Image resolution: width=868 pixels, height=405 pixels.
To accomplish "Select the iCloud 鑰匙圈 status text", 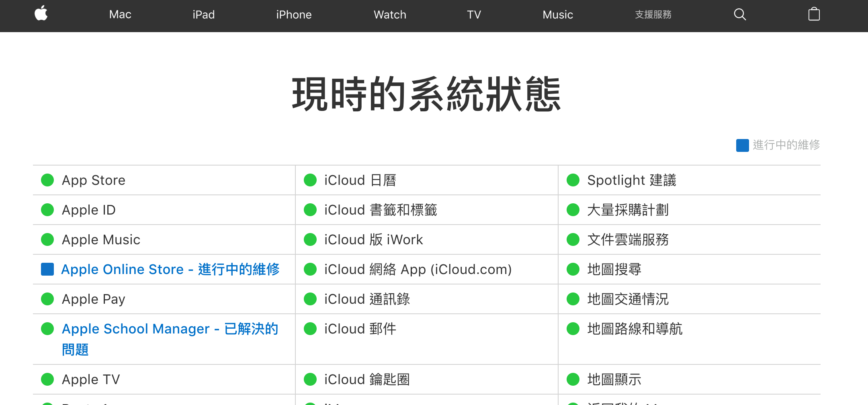I will (367, 379).
